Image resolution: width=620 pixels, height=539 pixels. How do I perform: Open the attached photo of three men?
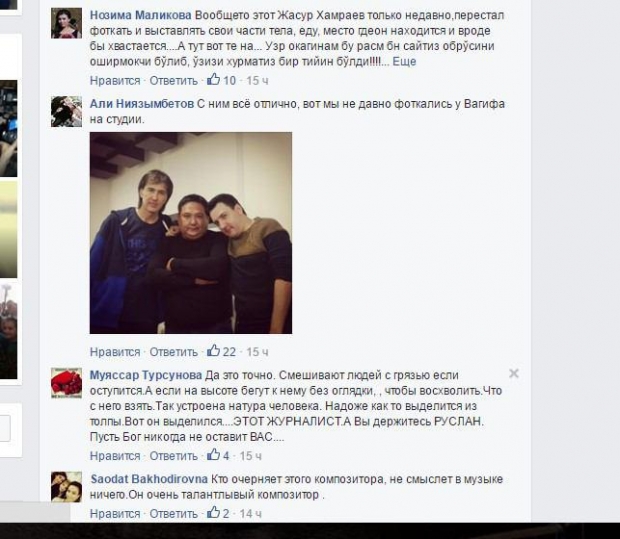(x=191, y=233)
